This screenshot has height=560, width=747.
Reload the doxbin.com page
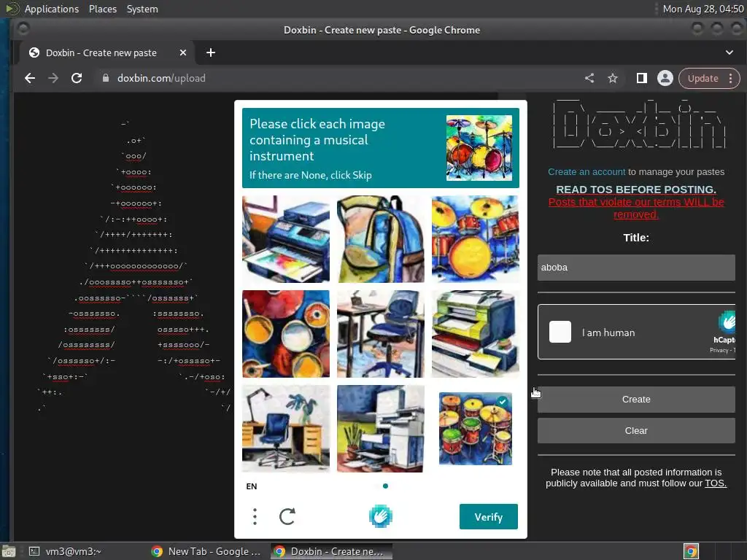(x=77, y=78)
